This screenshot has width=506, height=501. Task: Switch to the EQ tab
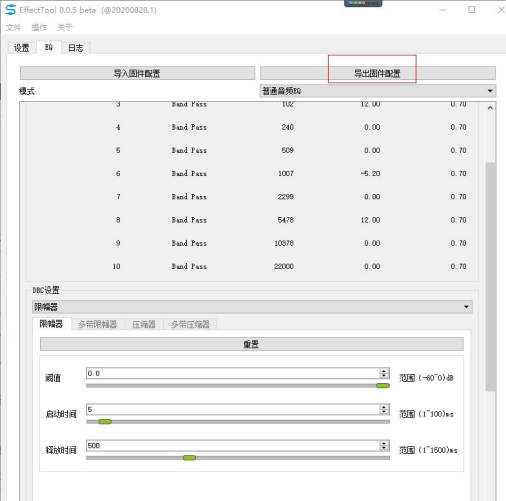pyautogui.click(x=49, y=47)
